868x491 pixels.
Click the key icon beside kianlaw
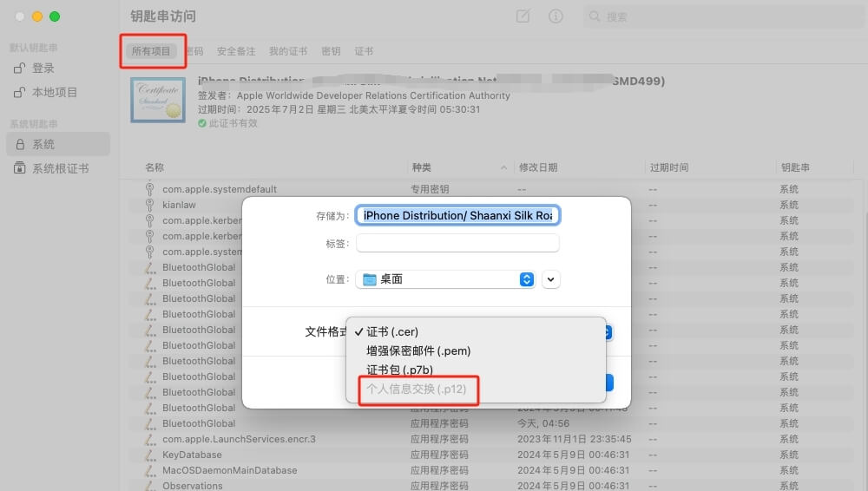pyautogui.click(x=149, y=205)
